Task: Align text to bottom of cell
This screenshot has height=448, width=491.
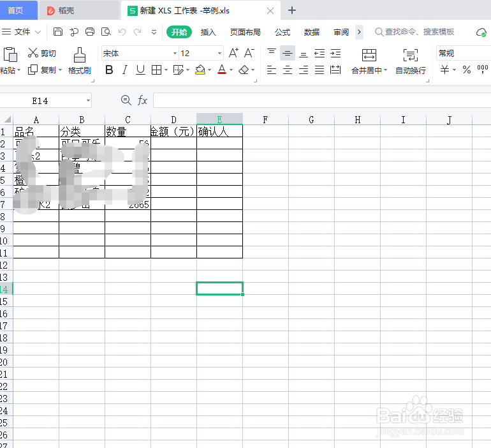Action: pos(304,54)
